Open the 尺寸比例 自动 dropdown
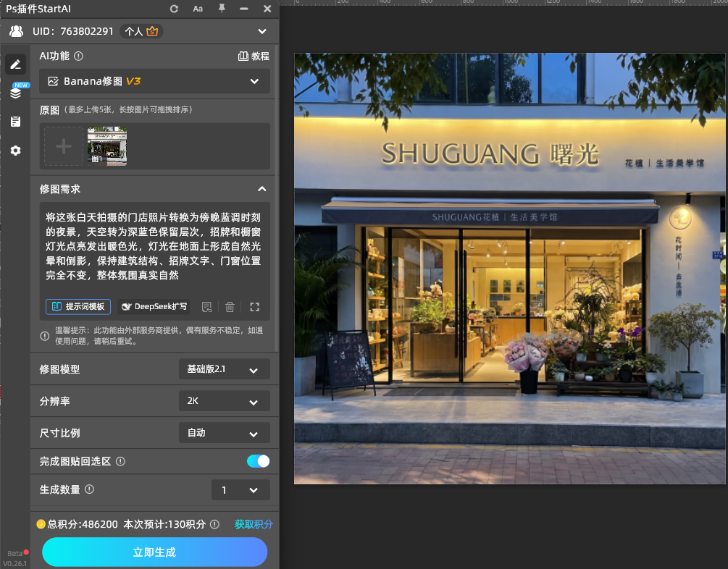The image size is (728, 569). click(x=225, y=433)
